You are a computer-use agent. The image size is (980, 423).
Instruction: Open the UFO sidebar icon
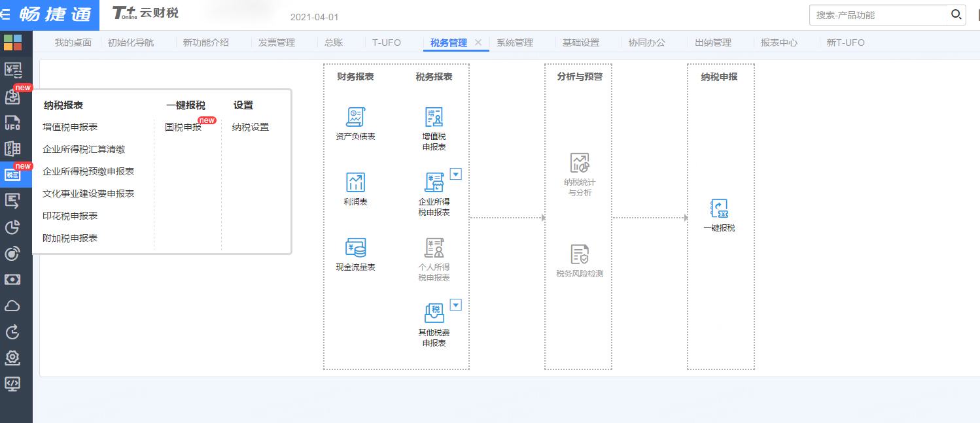(12, 122)
